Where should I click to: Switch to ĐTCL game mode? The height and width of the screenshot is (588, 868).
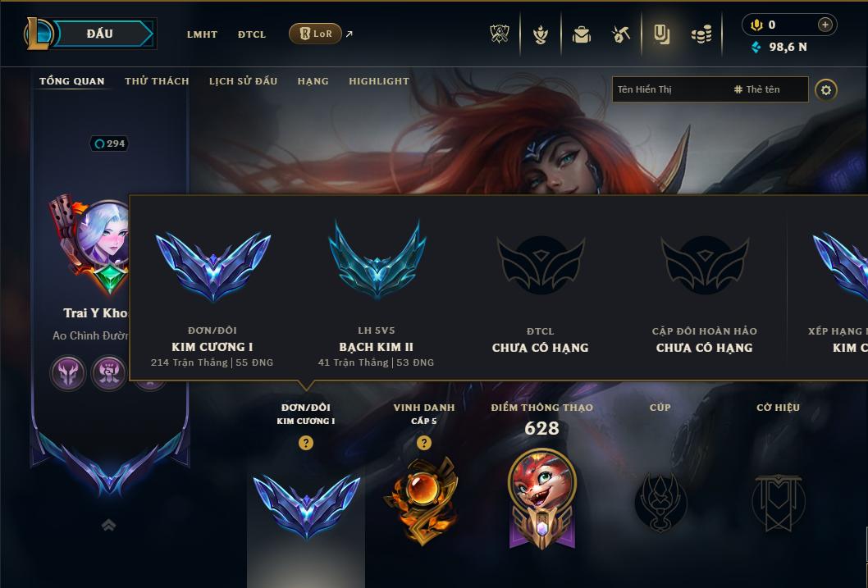252,34
